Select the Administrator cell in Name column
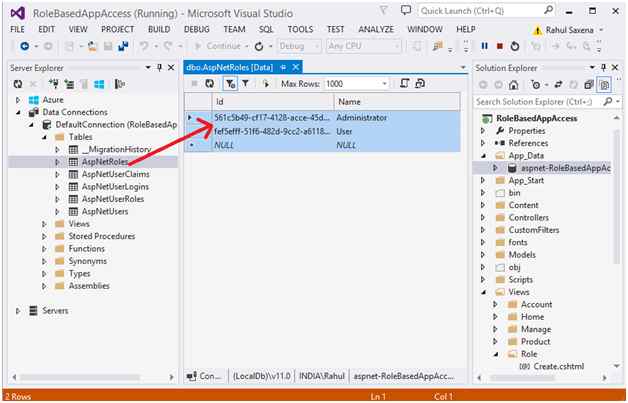 pyautogui.click(x=397, y=118)
